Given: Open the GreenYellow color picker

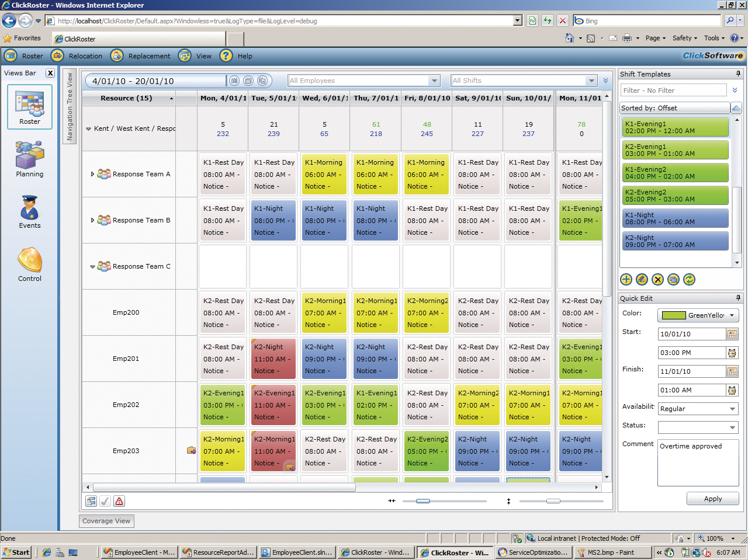Looking at the screenshot, I should tap(698, 315).
